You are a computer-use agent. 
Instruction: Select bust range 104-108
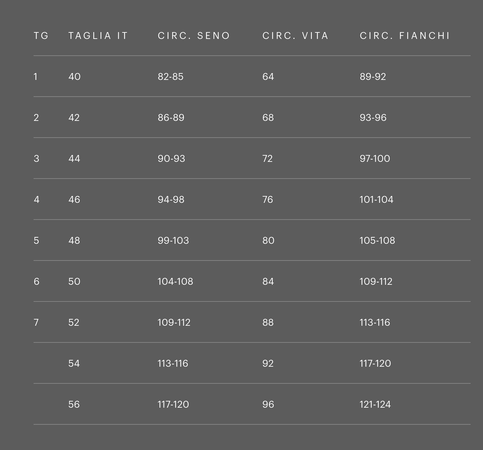(x=175, y=282)
